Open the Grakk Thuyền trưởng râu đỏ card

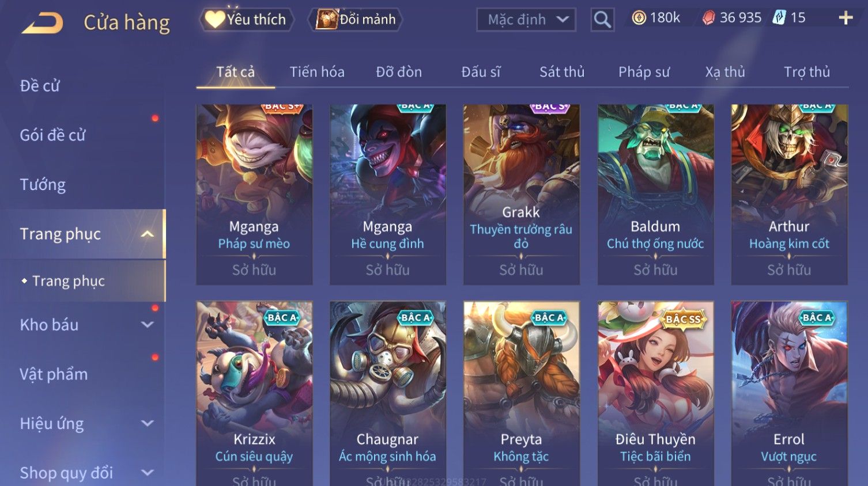[x=521, y=194]
